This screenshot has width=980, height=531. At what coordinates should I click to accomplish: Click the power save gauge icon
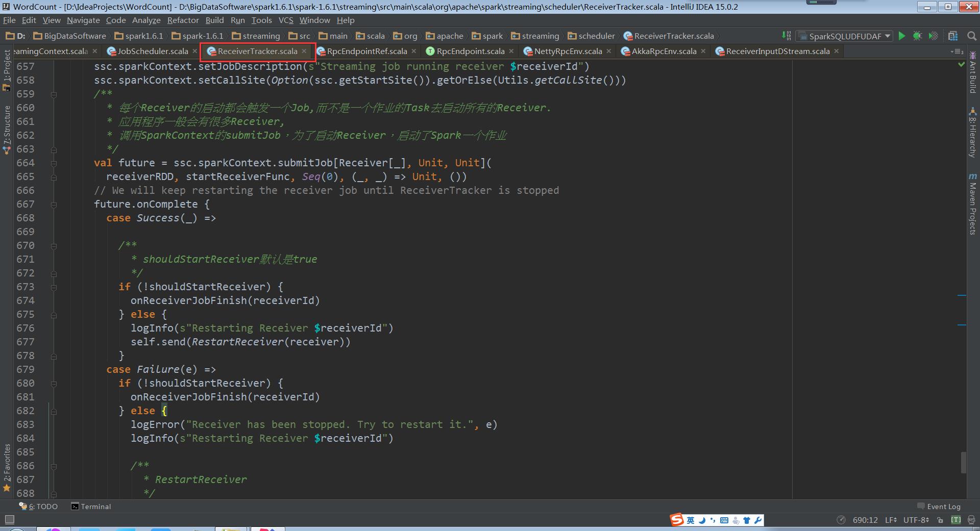[841, 520]
